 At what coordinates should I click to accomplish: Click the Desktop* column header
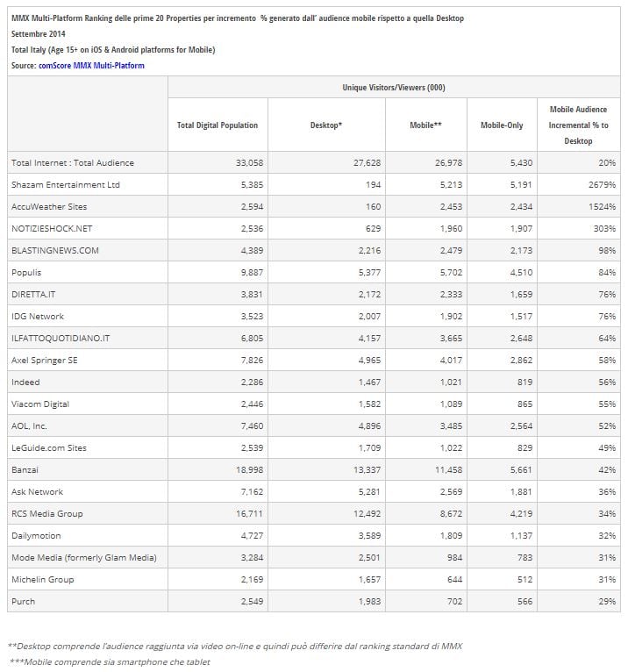tap(326, 125)
